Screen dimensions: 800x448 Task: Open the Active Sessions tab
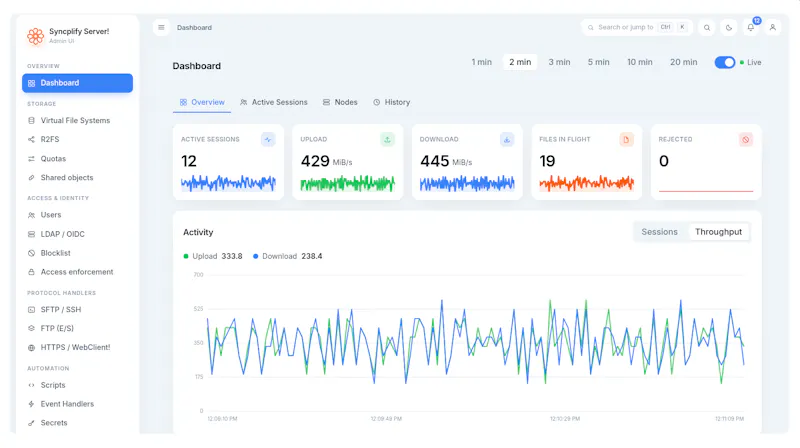(273, 102)
